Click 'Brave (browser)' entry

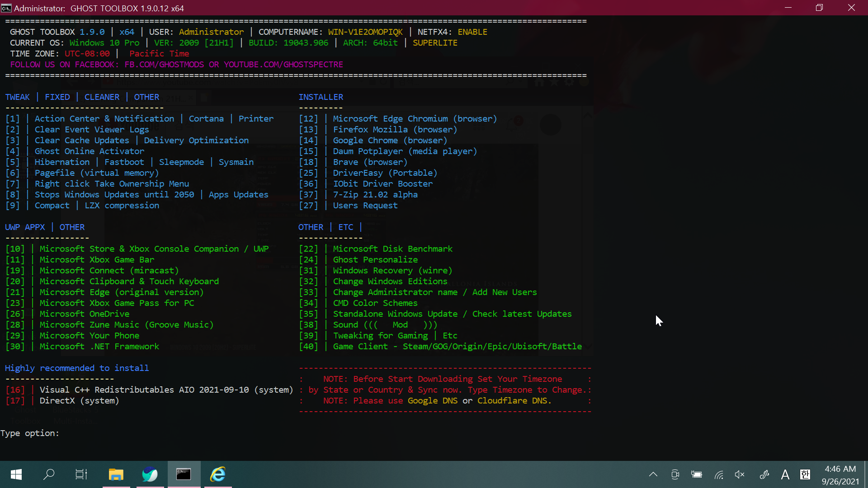[370, 162]
